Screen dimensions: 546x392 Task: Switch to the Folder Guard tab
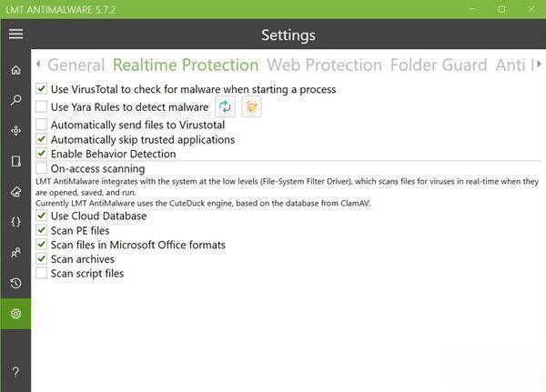coord(439,65)
